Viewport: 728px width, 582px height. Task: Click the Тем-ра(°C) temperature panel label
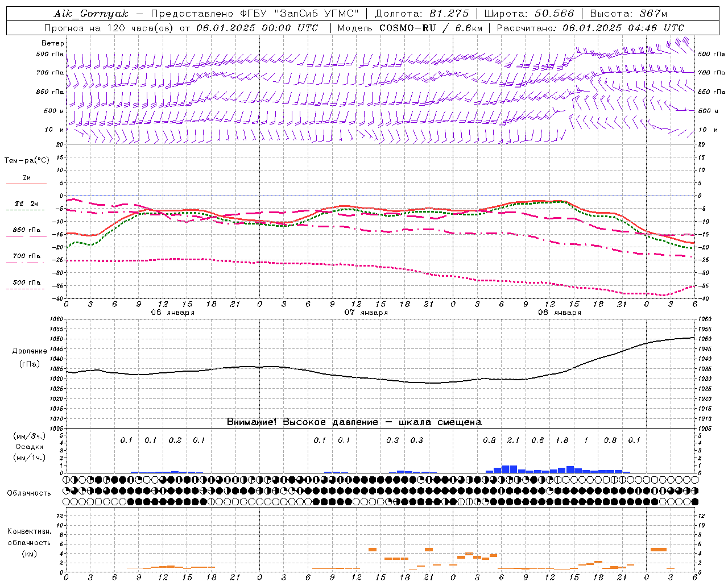pyautogui.click(x=27, y=161)
